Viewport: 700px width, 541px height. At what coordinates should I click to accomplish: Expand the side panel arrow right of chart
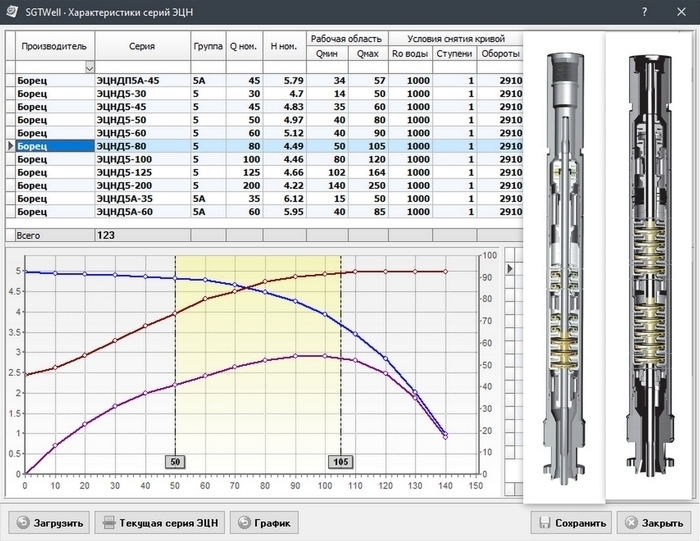pyautogui.click(x=510, y=268)
